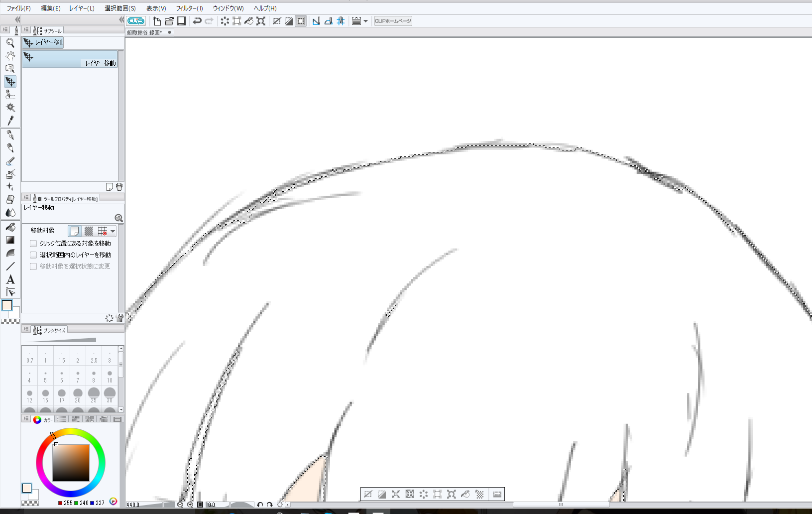The width and height of the screenshot is (812, 514).
Task: Check 選択範囲内のレイヤーを移動 option
Action: pos(33,255)
